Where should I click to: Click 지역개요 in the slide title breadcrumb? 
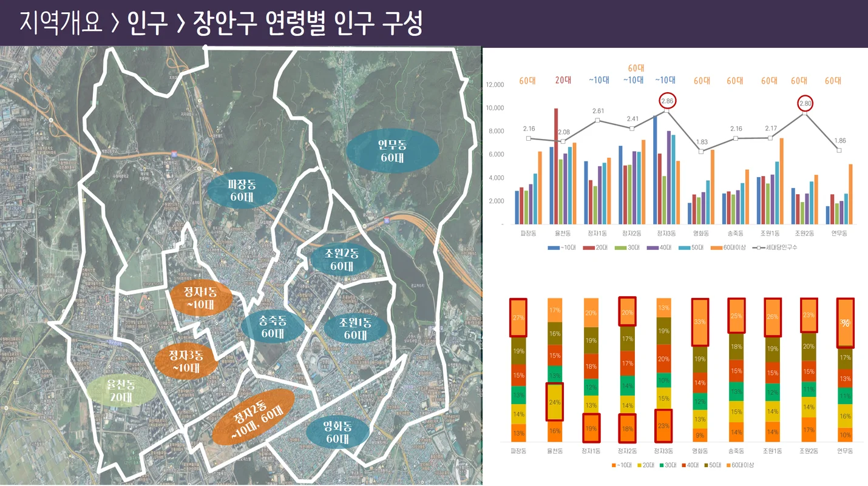tap(61, 24)
